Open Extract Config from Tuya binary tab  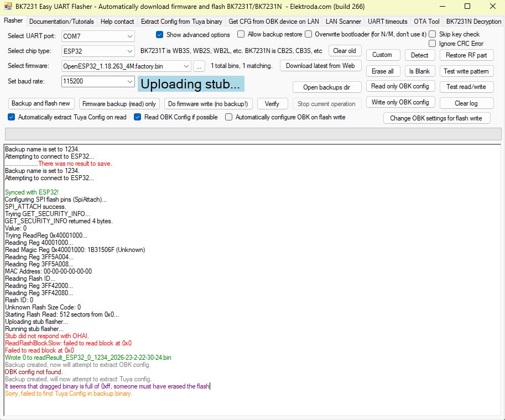pyautogui.click(x=181, y=21)
